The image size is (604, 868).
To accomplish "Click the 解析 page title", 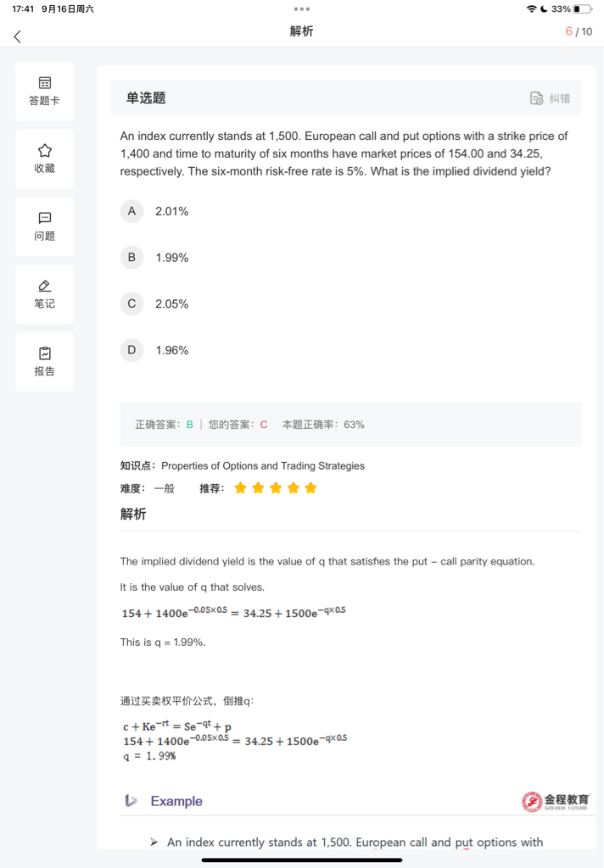I will click(301, 31).
